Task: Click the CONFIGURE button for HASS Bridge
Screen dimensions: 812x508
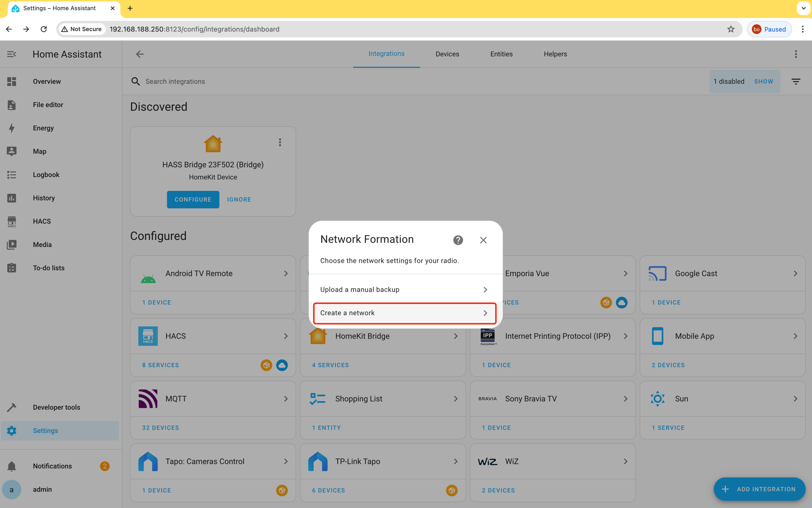Action: pos(193,199)
